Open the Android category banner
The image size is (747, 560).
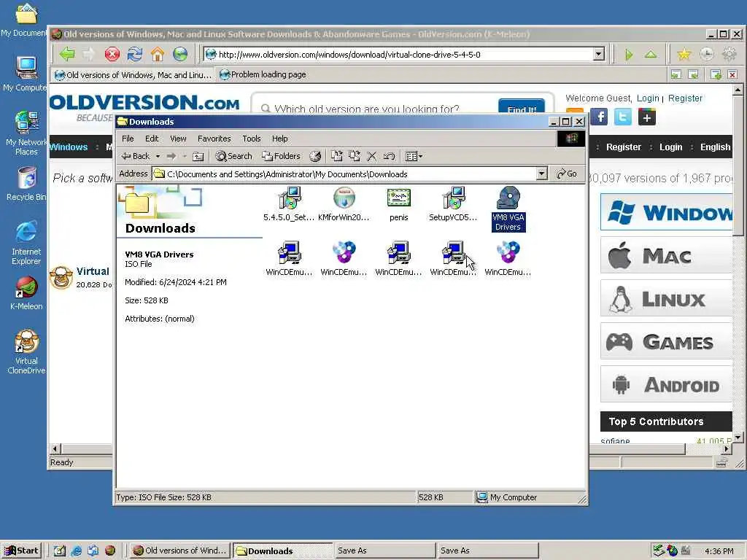[x=666, y=384]
